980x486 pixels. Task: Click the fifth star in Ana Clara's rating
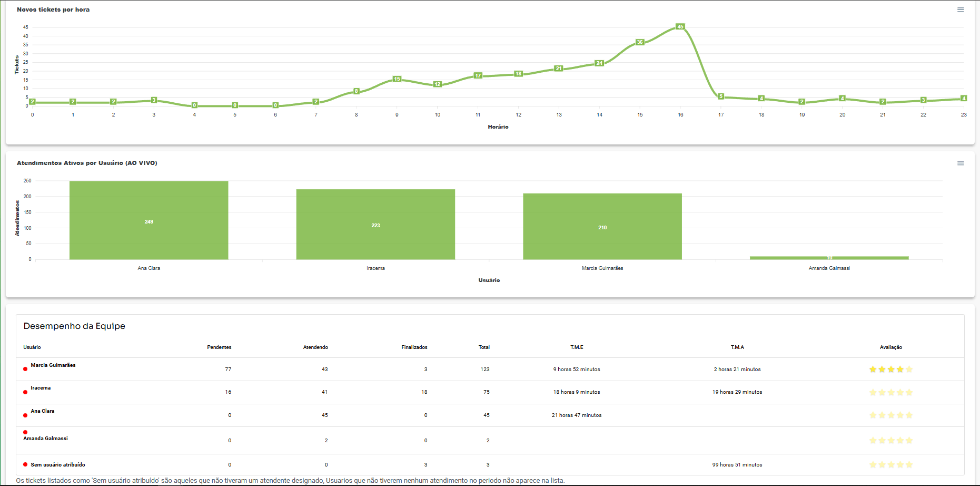point(908,415)
